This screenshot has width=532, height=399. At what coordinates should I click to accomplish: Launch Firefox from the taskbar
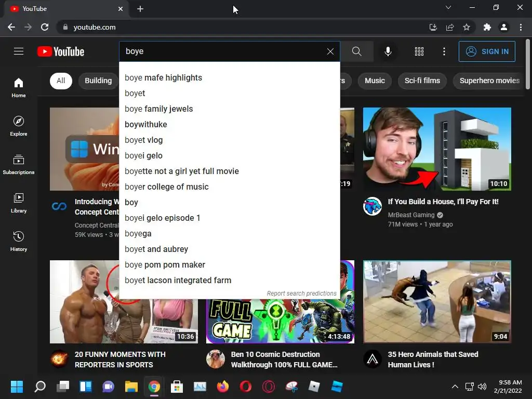point(223,387)
